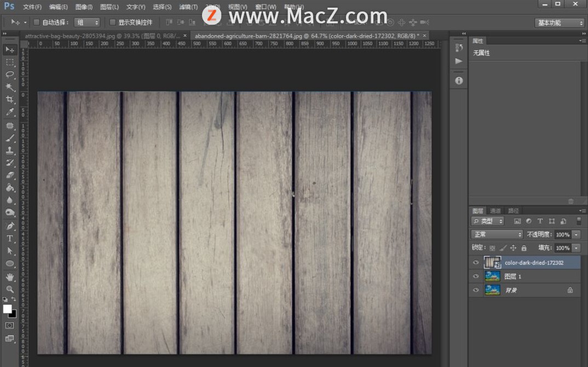Toggle Quick Mask mode
This screenshot has height=367, width=588.
pyautogui.click(x=10, y=325)
